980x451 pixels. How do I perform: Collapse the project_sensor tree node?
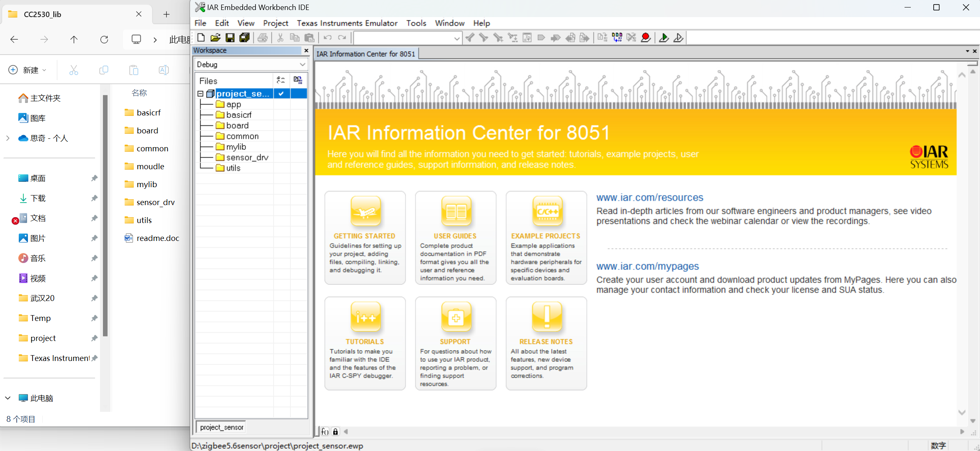coord(201,94)
